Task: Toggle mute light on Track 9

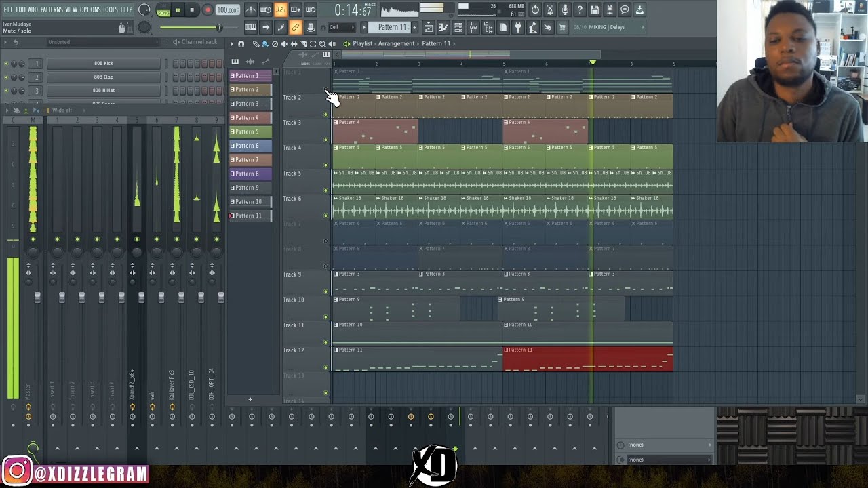Action: tap(325, 291)
